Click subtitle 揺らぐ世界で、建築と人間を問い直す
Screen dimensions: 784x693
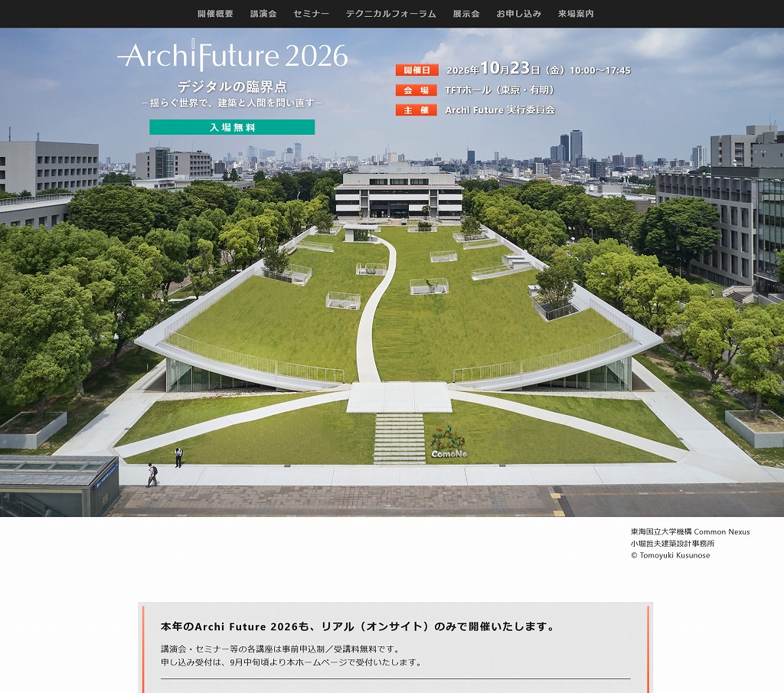(232, 103)
